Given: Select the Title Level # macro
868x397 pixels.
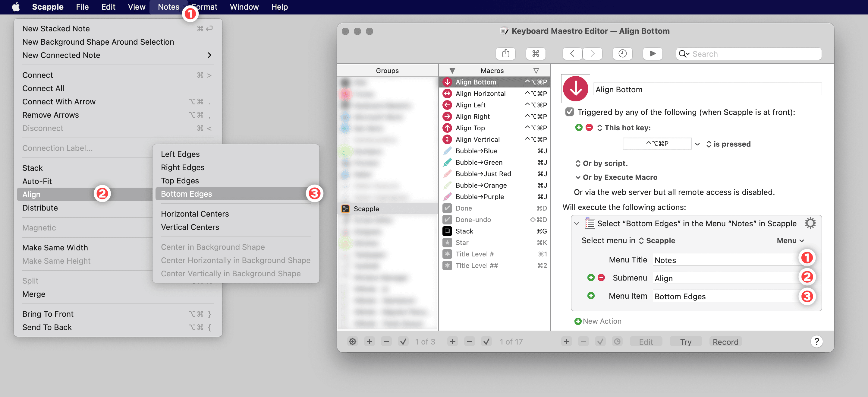Looking at the screenshot, I should [494, 254].
